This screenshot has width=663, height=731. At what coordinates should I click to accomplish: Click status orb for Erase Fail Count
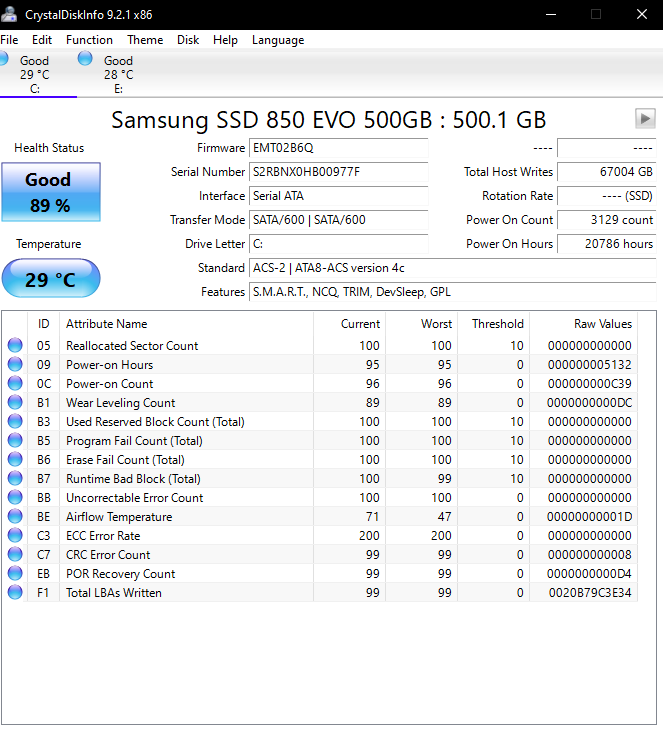tap(15, 459)
